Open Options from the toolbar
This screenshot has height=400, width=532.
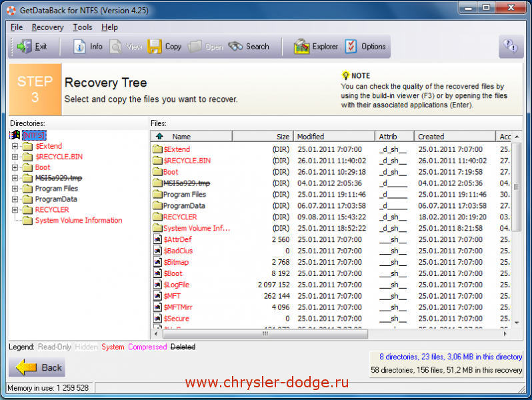point(351,47)
